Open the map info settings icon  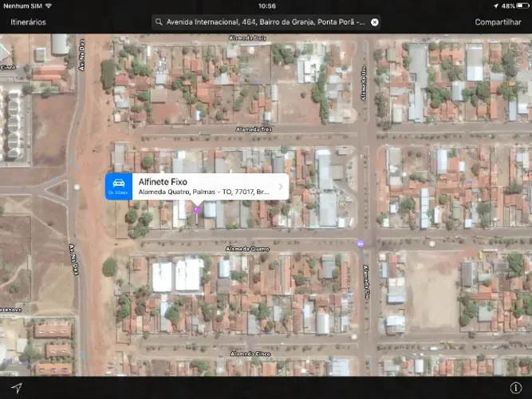pyautogui.click(x=516, y=388)
